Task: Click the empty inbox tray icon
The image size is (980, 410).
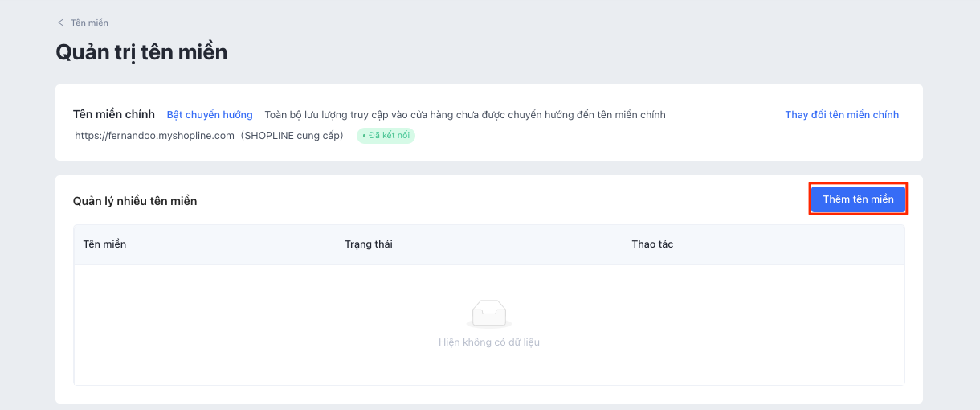Action: pyautogui.click(x=488, y=314)
